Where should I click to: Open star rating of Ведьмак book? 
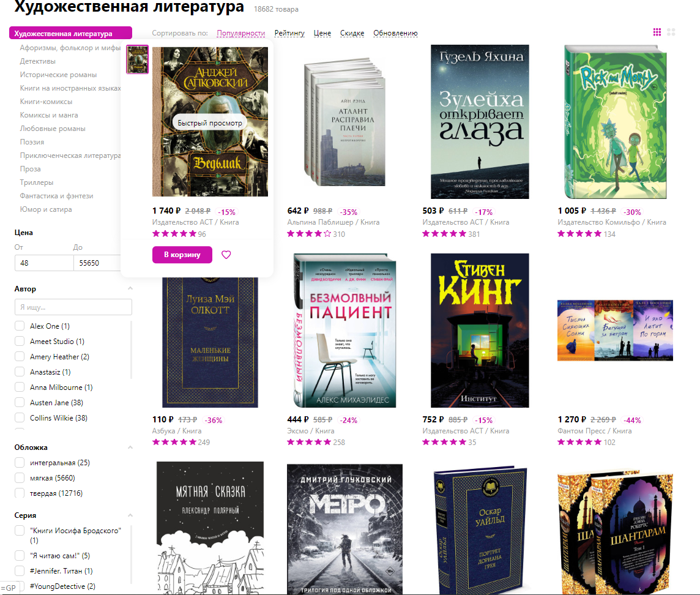pos(174,234)
